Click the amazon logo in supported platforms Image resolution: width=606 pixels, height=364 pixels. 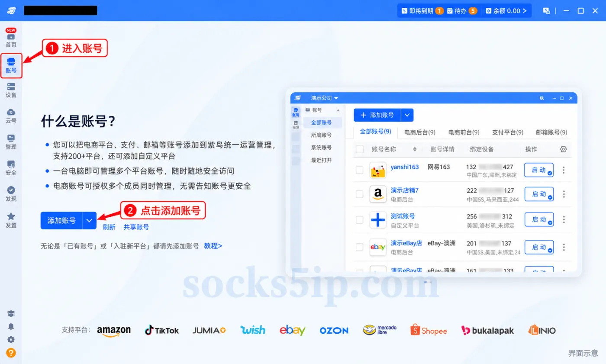point(114,331)
